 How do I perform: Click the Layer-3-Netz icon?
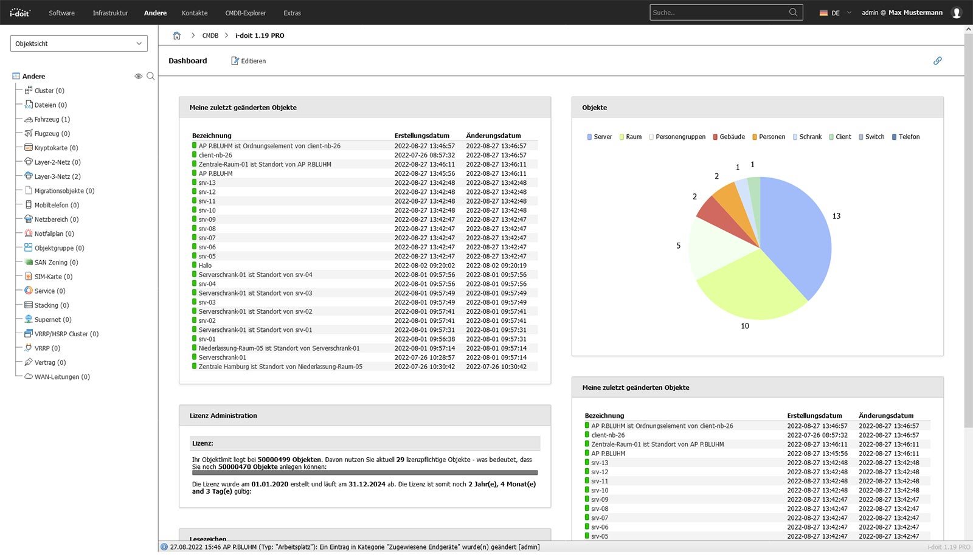(x=29, y=176)
